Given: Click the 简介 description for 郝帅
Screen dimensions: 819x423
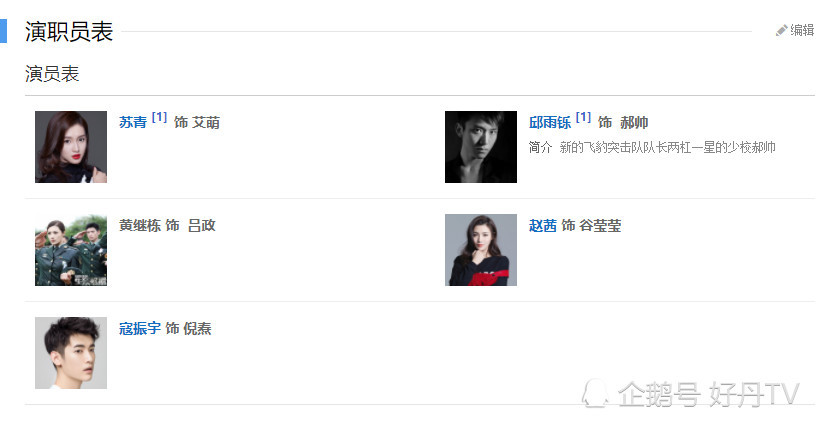Looking at the screenshot, I should click(651, 147).
